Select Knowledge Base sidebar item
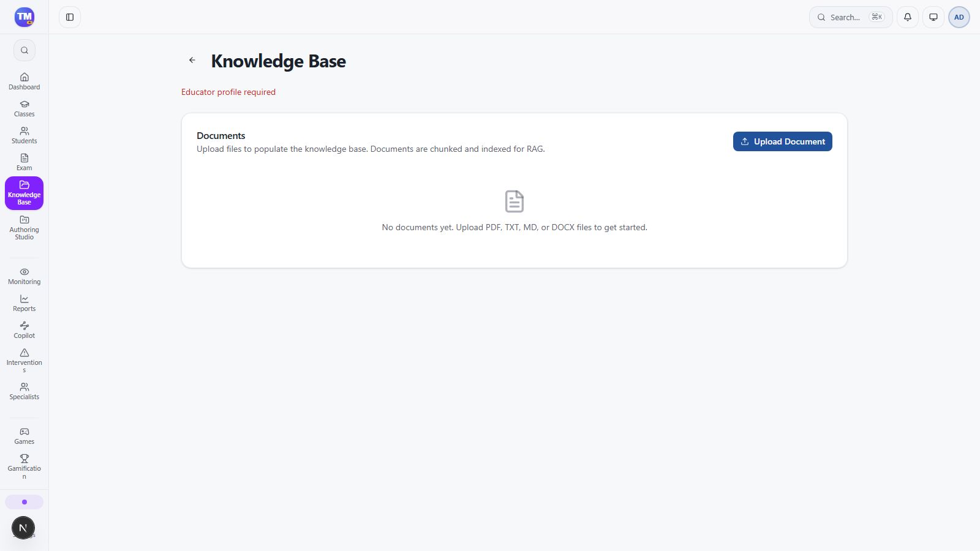The image size is (980, 551). 24,193
